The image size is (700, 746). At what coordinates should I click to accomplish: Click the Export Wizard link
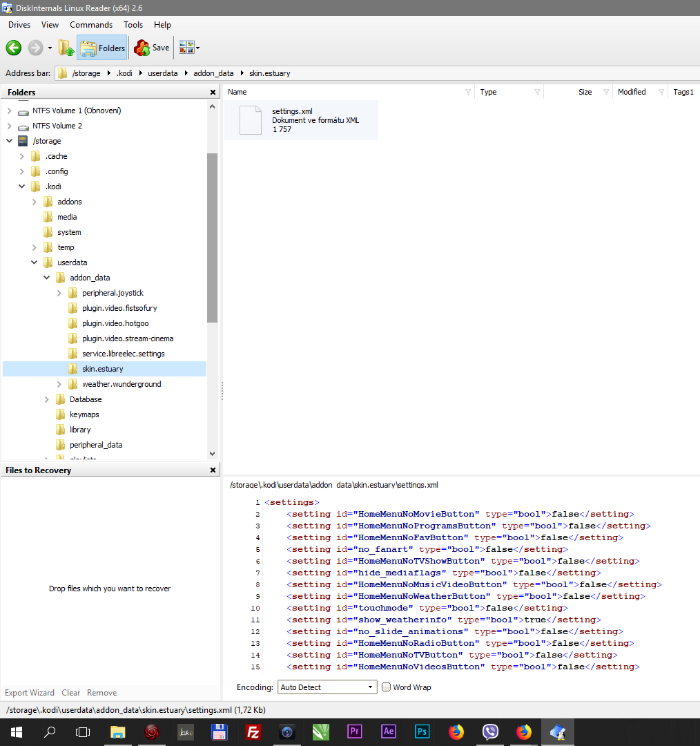tap(30, 693)
